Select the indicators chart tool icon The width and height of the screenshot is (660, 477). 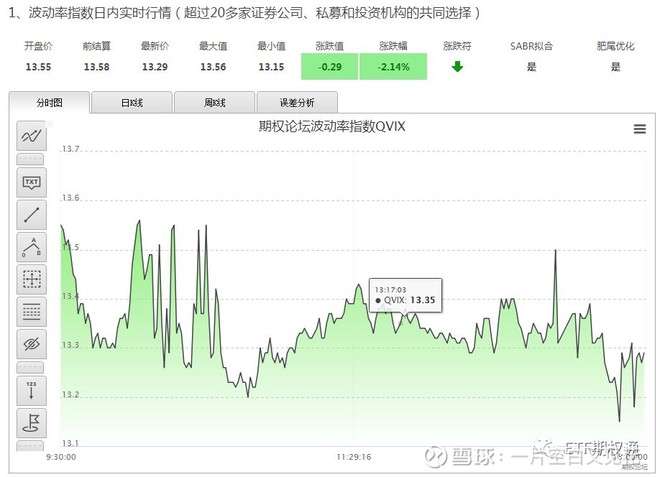coord(32,136)
